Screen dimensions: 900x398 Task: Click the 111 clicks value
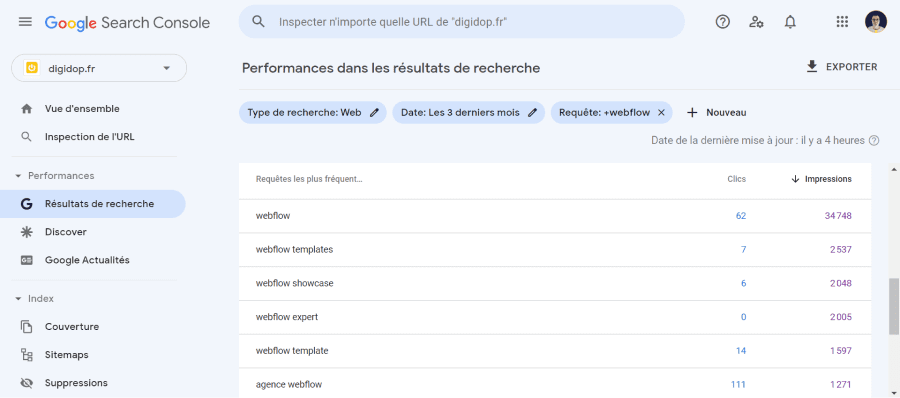[739, 384]
